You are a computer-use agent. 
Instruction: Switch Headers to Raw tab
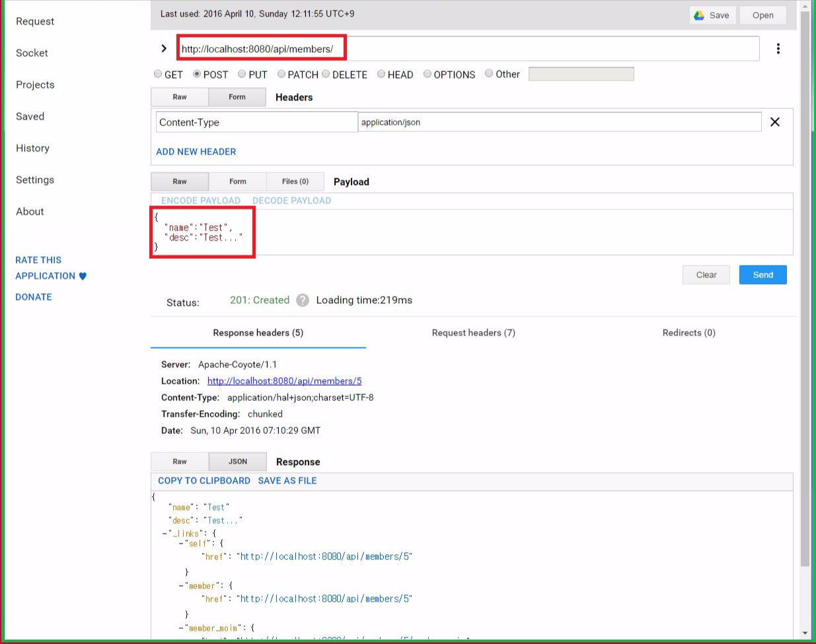tap(180, 97)
